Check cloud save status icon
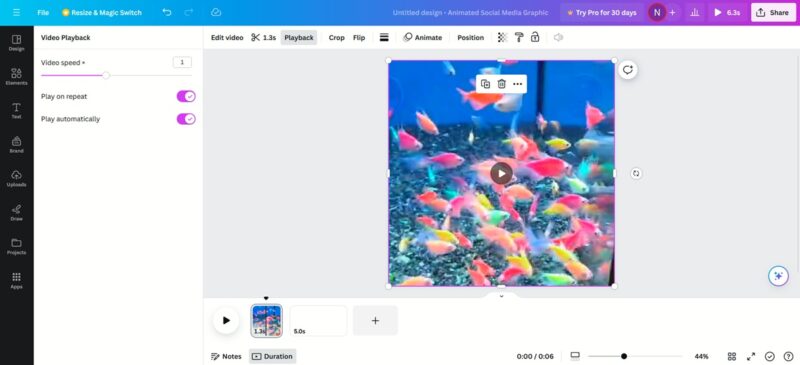The width and height of the screenshot is (800, 365). point(216,12)
